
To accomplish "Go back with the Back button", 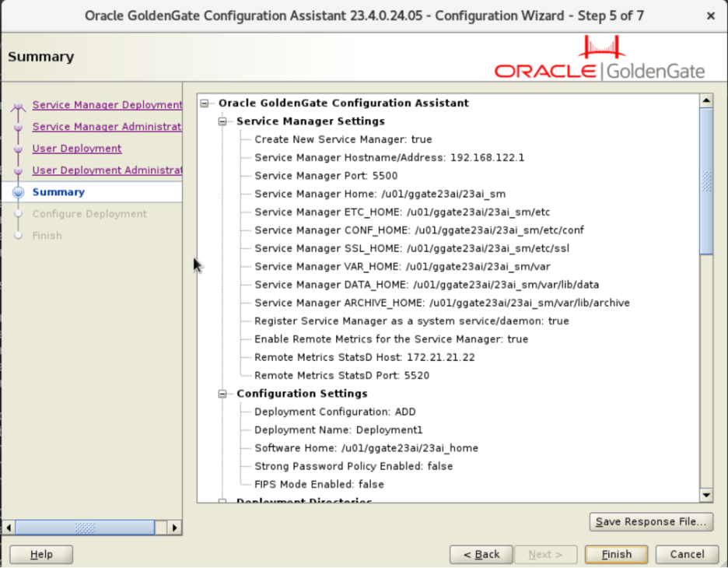I will (481, 554).
